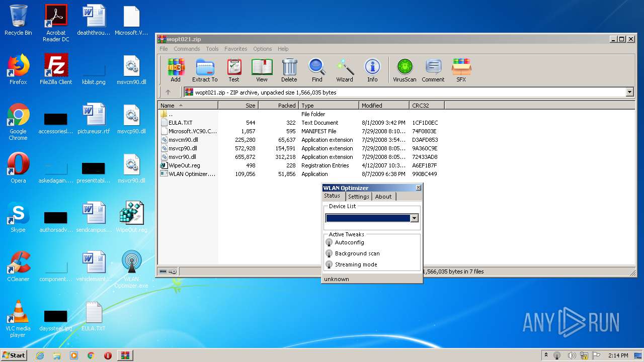Run VirusScan from the toolbar

pos(405,70)
